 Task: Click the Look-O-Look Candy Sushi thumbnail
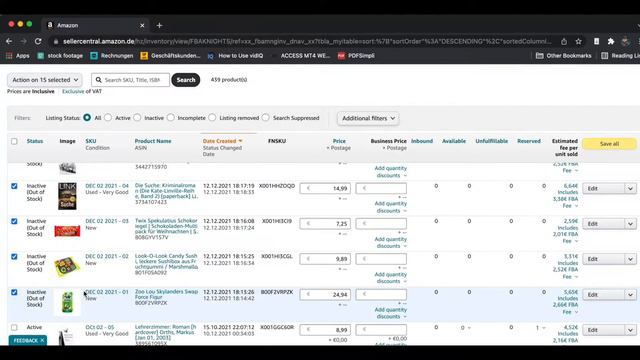tap(67, 267)
